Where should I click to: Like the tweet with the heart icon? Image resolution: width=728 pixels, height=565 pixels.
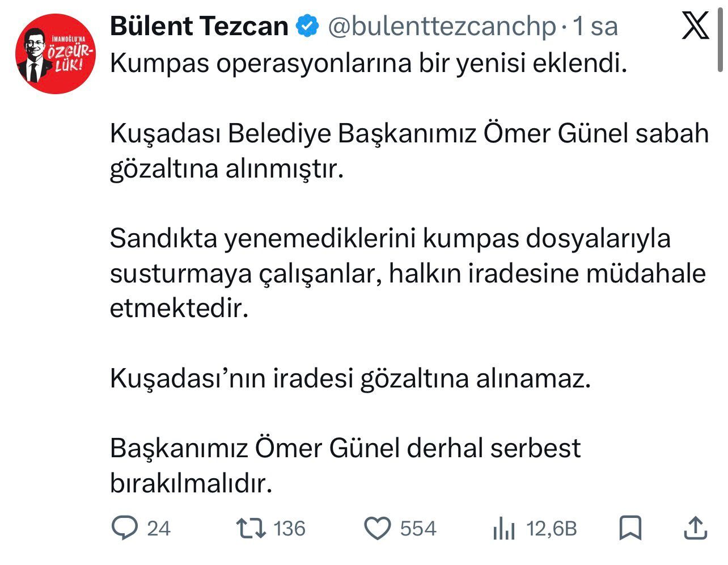click(x=377, y=529)
